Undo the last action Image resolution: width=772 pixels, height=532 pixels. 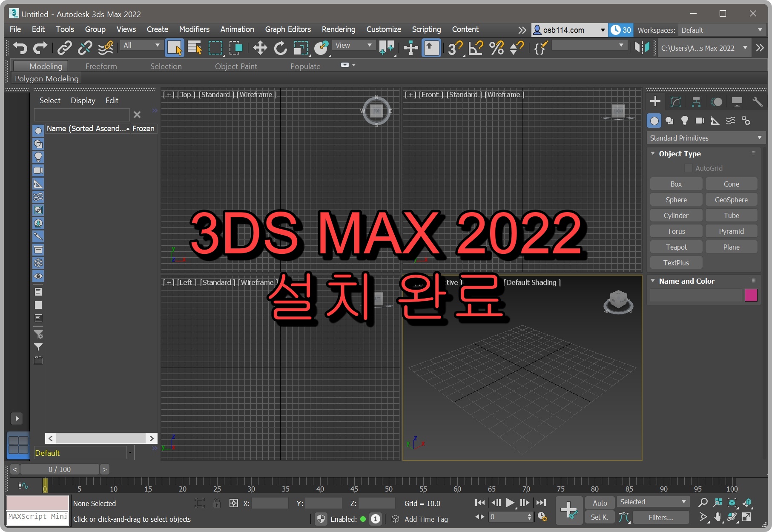click(x=20, y=48)
